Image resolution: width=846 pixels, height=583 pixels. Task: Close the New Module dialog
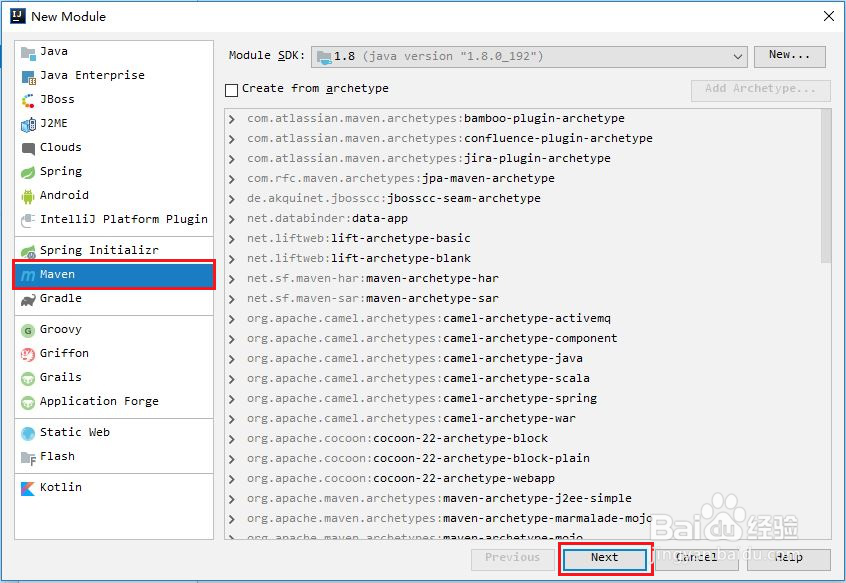pyautogui.click(x=829, y=16)
